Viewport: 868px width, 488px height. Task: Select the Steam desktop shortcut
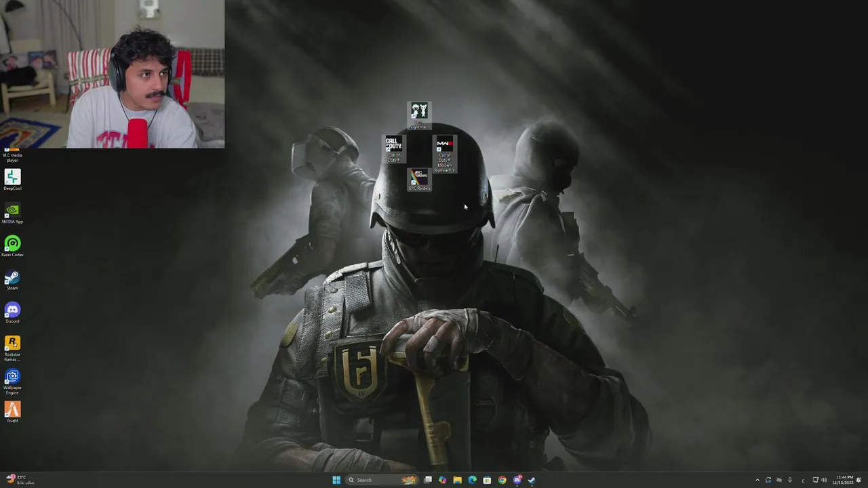(x=12, y=279)
